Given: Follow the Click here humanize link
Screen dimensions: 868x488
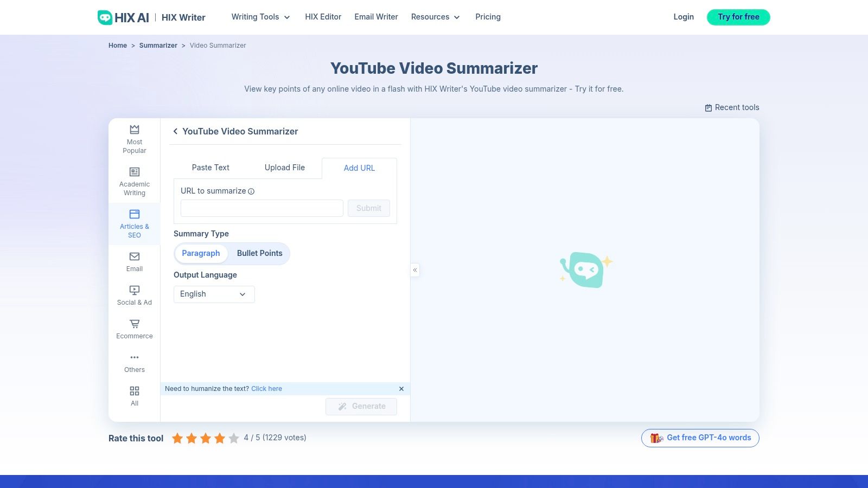Looking at the screenshot, I should [266, 389].
